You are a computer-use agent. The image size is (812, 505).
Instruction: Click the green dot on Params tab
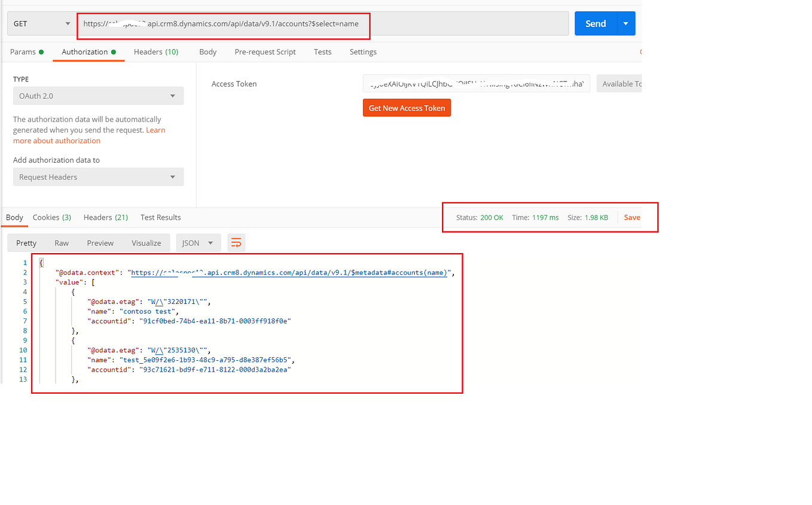tap(41, 51)
